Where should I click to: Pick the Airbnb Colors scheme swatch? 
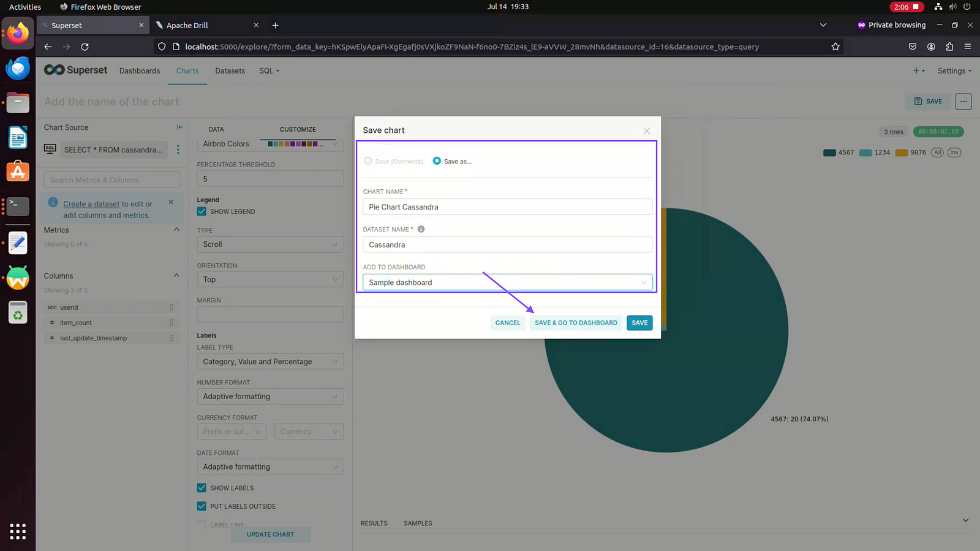(295, 144)
